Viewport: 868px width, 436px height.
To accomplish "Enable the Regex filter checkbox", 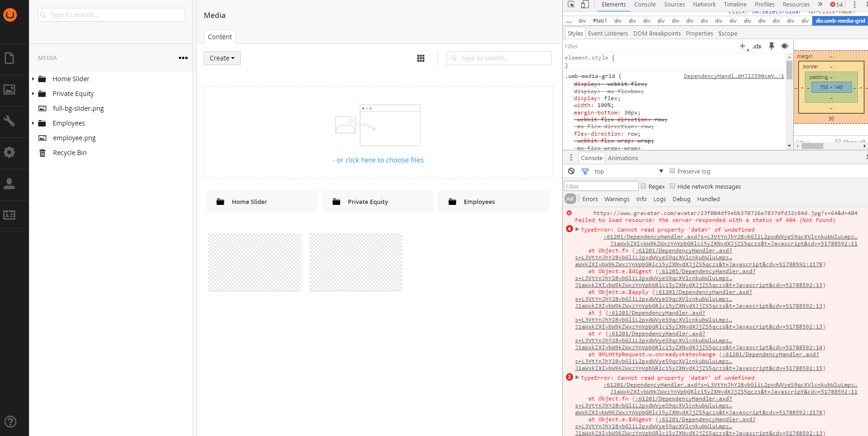I will (x=643, y=186).
